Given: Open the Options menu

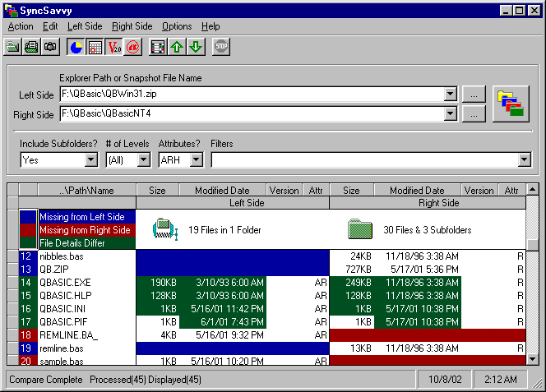Looking at the screenshot, I should [177, 26].
